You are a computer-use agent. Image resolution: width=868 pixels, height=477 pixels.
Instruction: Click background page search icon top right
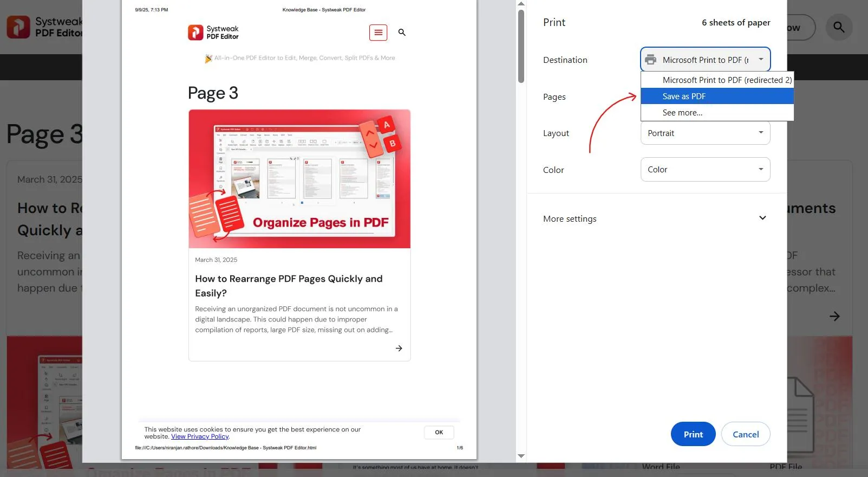click(x=839, y=27)
